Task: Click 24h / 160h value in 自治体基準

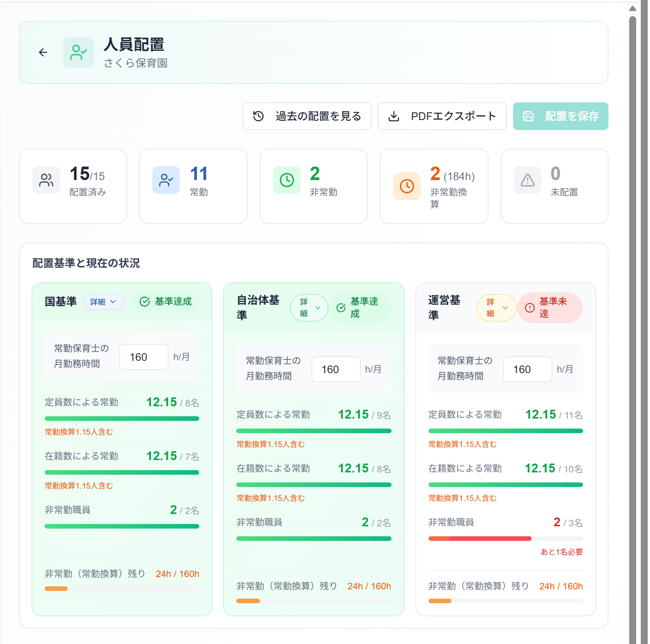Action: click(369, 586)
